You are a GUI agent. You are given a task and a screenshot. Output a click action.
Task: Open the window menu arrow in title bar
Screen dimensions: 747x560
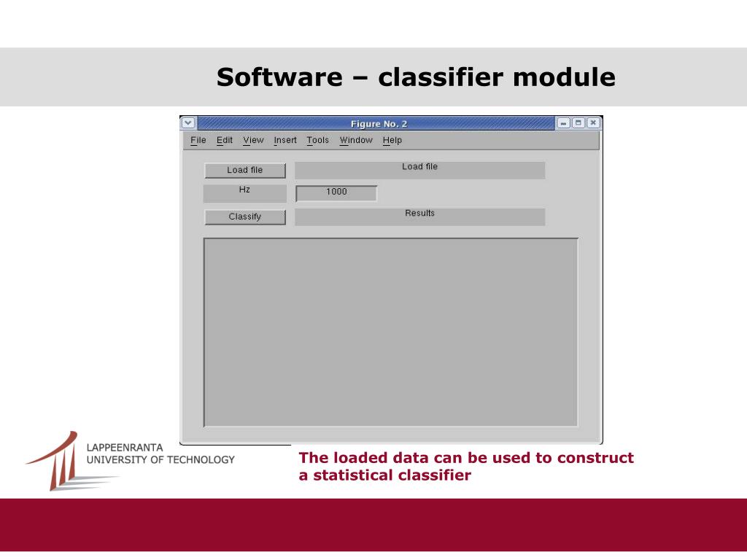[x=188, y=122]
